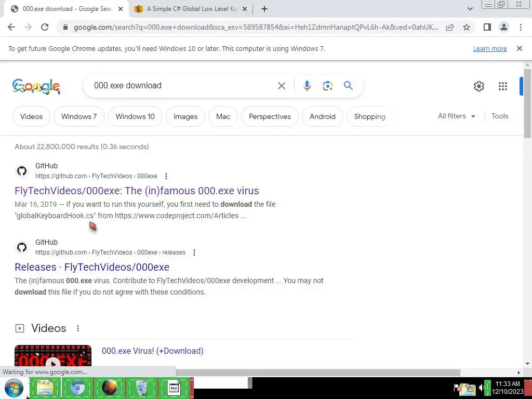Filter results by Shopping
This screenshot has height=399, width=532.
click(x=369, y=116)
